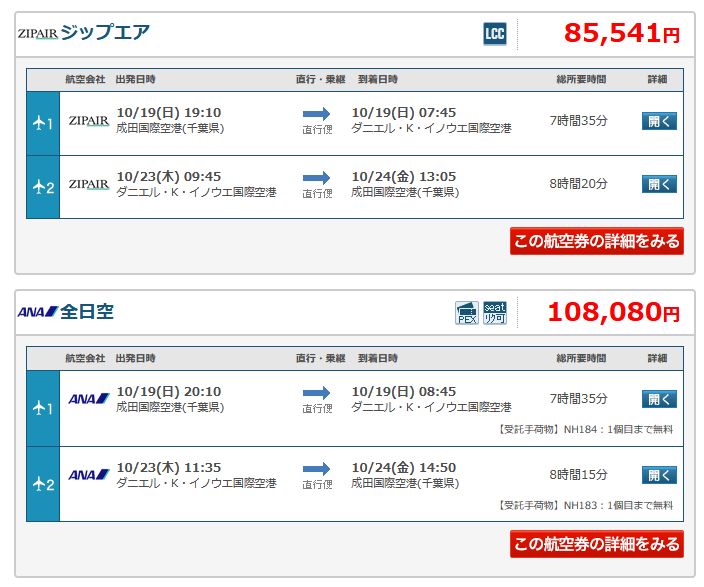Click ZIPAIR logo in the first fare header

38,34
